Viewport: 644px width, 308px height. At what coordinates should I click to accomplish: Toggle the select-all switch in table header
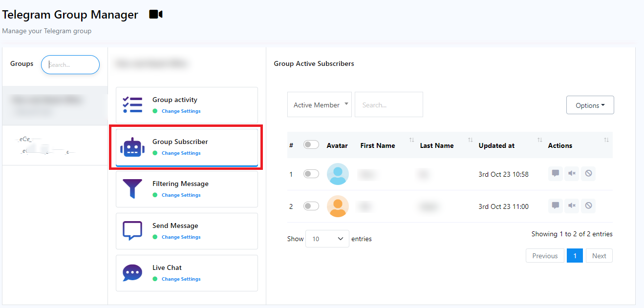(311, 145)
